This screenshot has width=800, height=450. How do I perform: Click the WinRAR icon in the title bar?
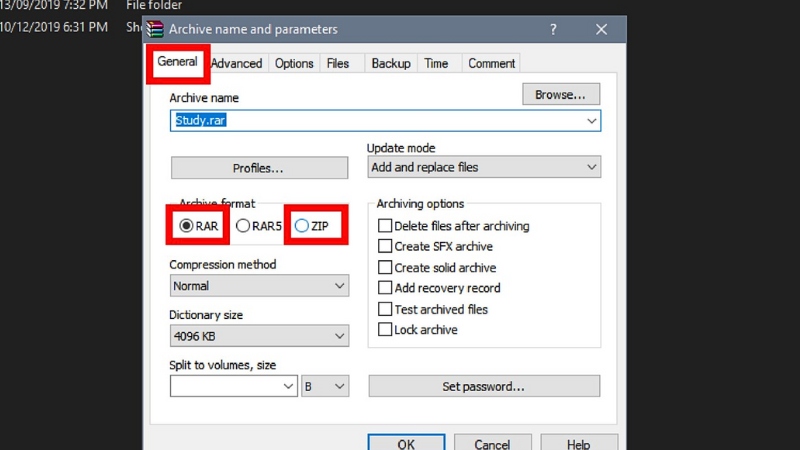click(155, 29)
